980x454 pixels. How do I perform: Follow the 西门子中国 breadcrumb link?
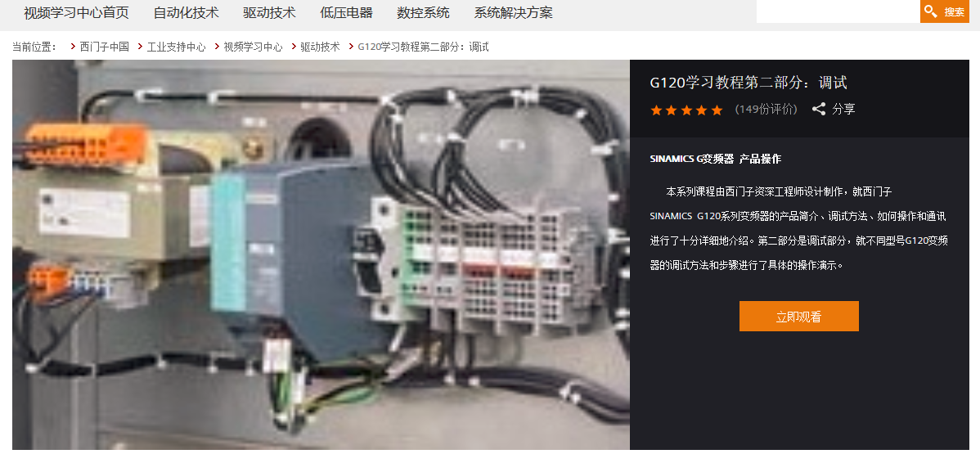[105, 47]
